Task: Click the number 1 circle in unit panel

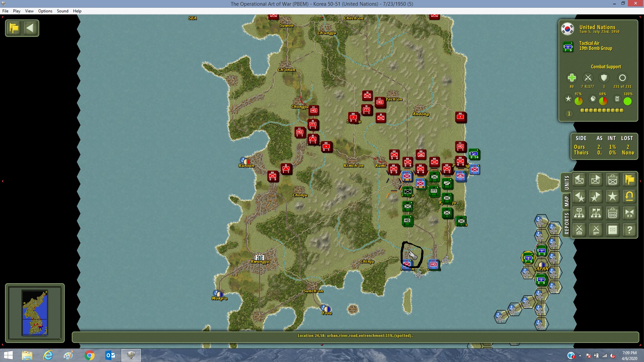Action: click(569, 114)
